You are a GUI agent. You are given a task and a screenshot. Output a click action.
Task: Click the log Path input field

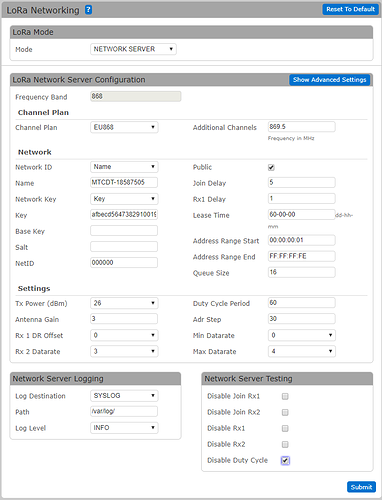tap(124, 411)
